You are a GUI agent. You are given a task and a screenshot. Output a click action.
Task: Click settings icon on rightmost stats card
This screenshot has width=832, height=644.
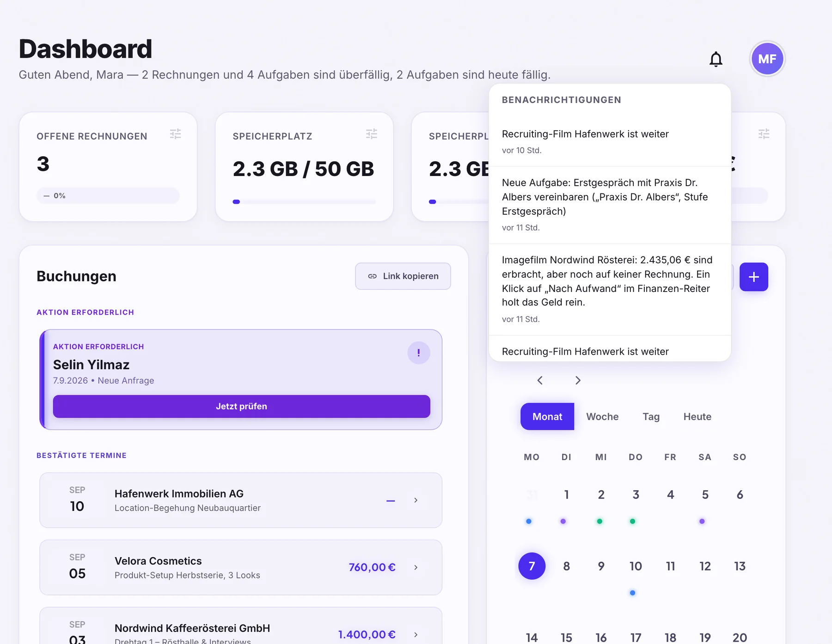(x=764, y=134)
